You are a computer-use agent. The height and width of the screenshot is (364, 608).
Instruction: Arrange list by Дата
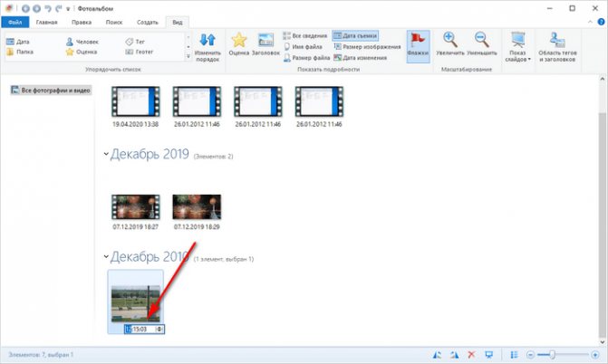click(x=18, y=42)
